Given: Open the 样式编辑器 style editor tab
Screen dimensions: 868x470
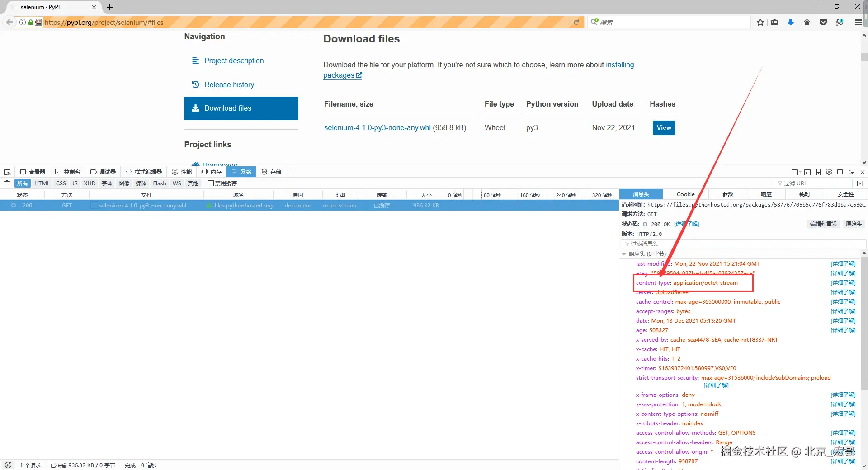Looking at the screenshot, I should (x=144, y=172).
